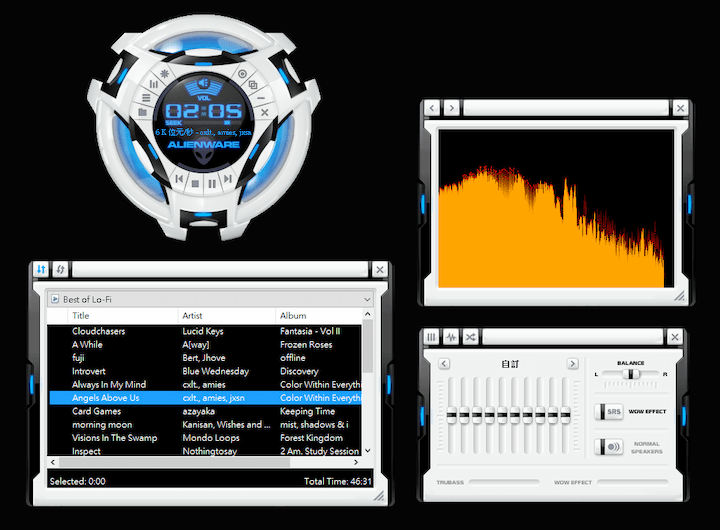Click the bottom WOW EFFECT level slider
The height and width of the screenshot is (530, 720).
(632, 482)
